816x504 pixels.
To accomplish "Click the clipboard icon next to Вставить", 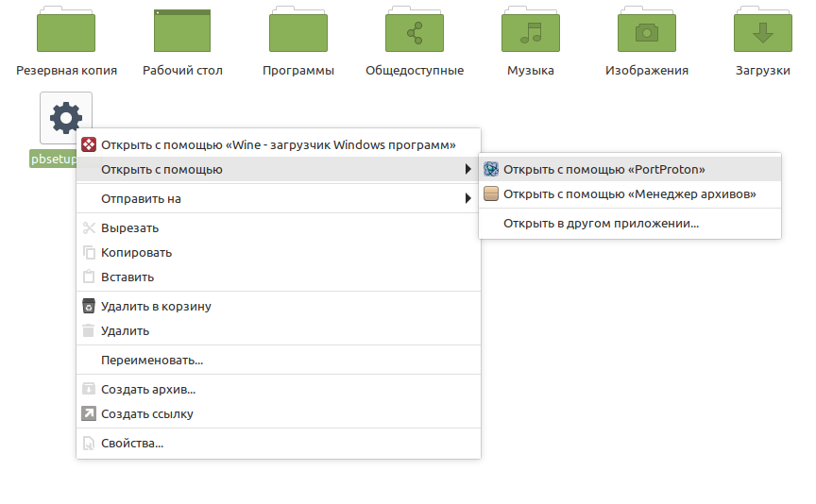I will [89, 277].
